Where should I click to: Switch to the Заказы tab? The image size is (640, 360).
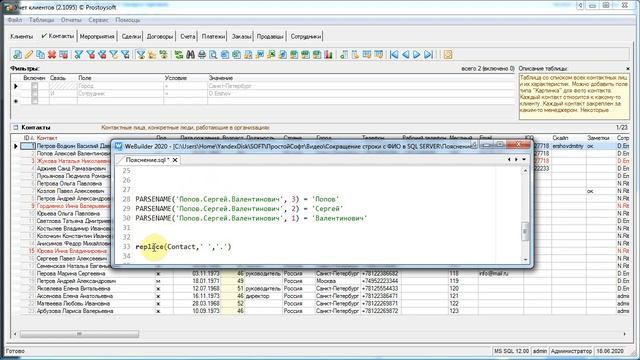pyautogui.click(x=242, y=36)
